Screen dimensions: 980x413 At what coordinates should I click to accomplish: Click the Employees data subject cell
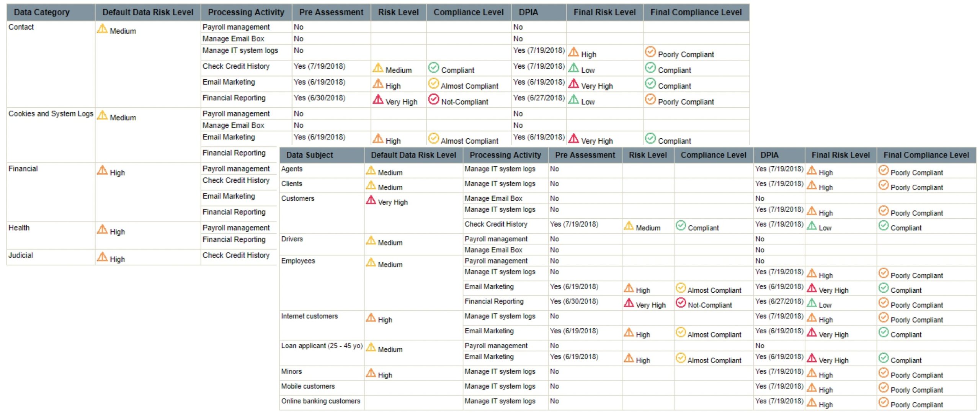(298, 261)
